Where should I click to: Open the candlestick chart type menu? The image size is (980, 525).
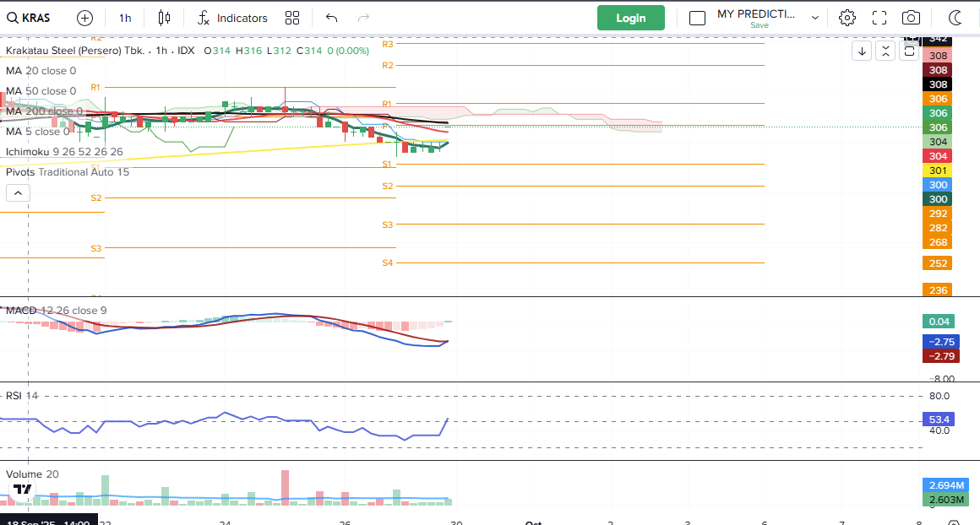click(164, 18)
